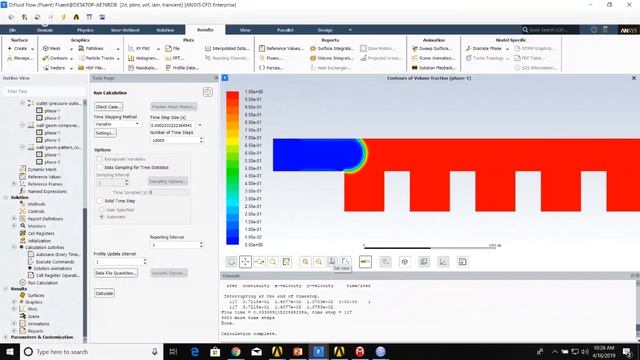Collapse the Solution tree section

pos(6,197)
